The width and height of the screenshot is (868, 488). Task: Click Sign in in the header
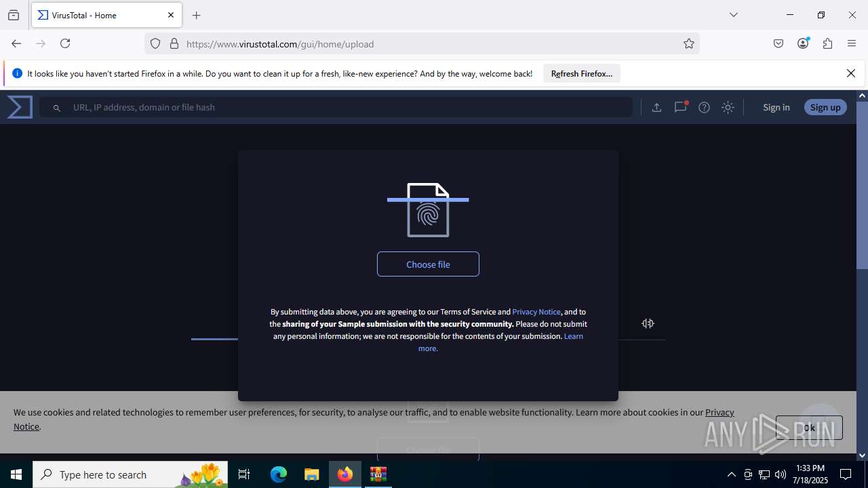776,107
